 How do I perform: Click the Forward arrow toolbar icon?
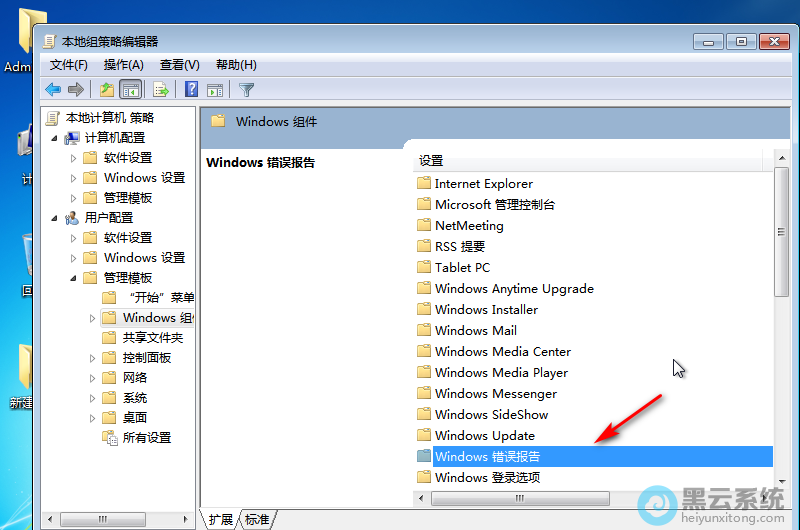click(x=76, y=90)
